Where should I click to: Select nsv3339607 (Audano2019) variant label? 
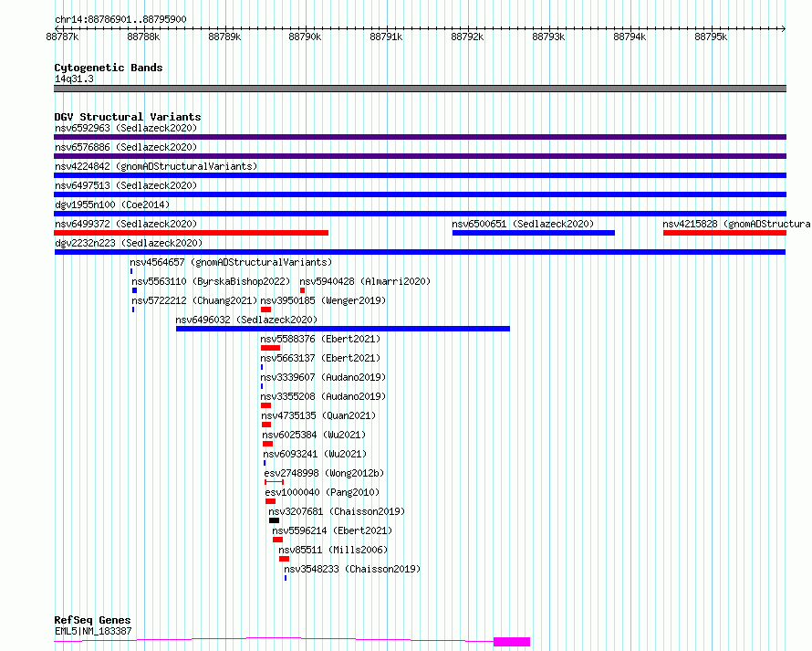(x=323, y=377)
